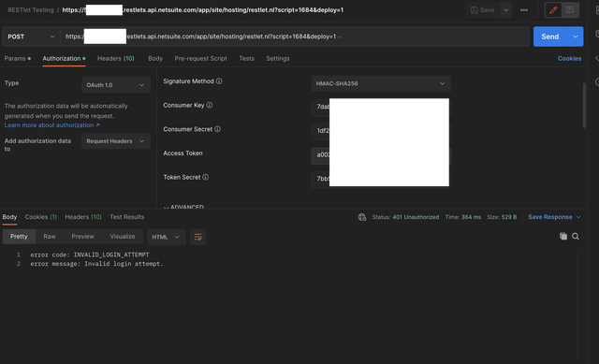Select the Raw view button
Image resolution: width=599 pixels, height=364 pixels.
pos(50,237)
